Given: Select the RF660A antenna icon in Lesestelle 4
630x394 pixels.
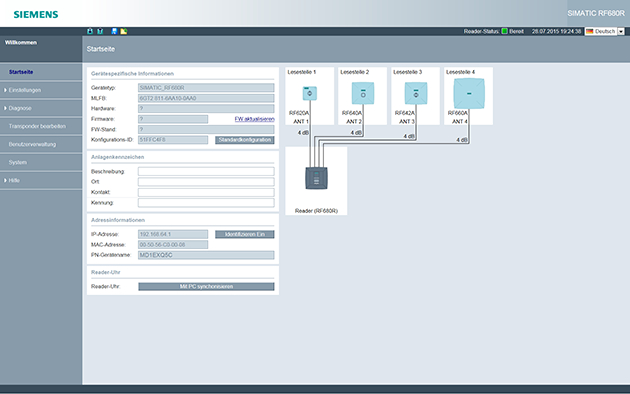Looking at the screenshot, I should [469, 94].
